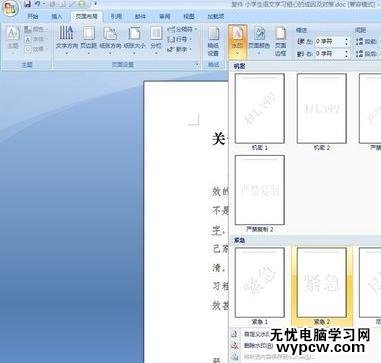Switch to the Mailings (邮件) tab
This screenshot has width=381, height=363.
[x=140, y=16]
